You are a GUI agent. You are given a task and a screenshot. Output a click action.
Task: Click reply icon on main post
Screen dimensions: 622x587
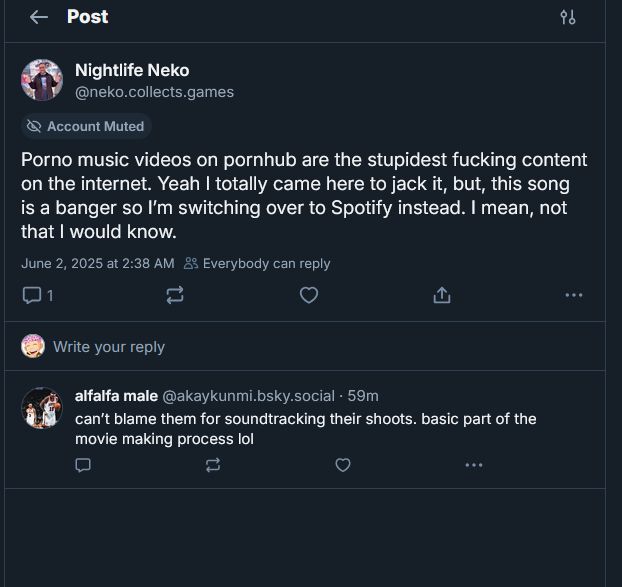point(32,295)
